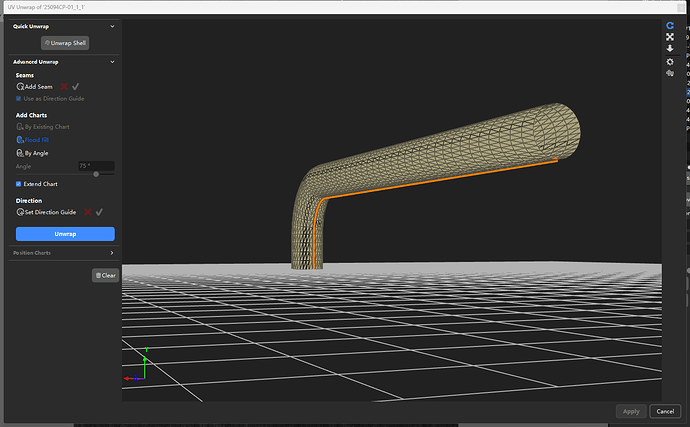Uncheck the Extend Chart checkbox
The width and height of the screenshot is (690, 427).
point(18,184)
